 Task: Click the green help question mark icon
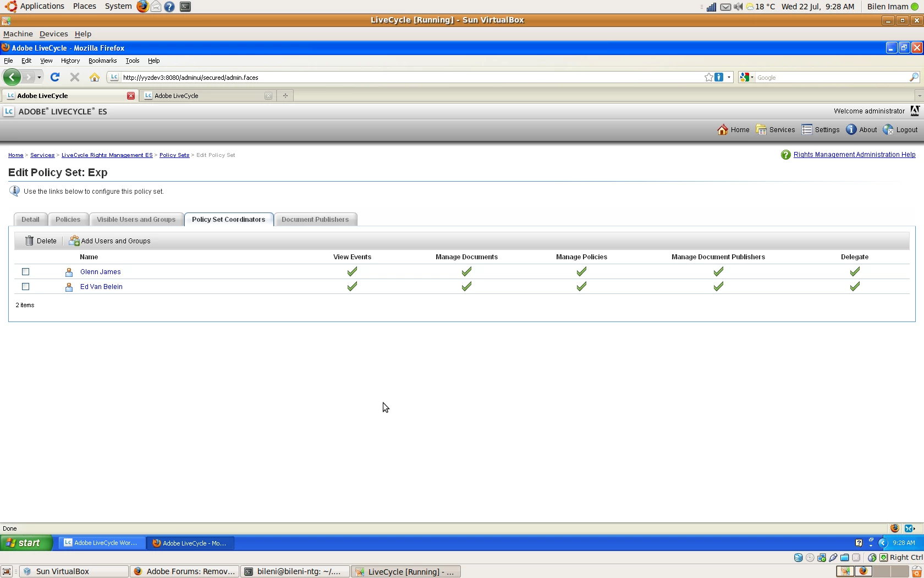tap(785, 155)
